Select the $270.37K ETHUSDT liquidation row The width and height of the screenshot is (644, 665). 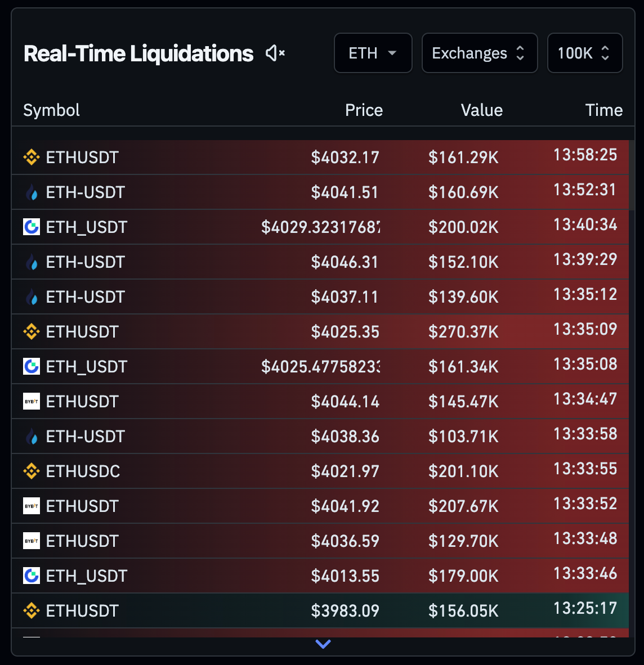point(320,332)
